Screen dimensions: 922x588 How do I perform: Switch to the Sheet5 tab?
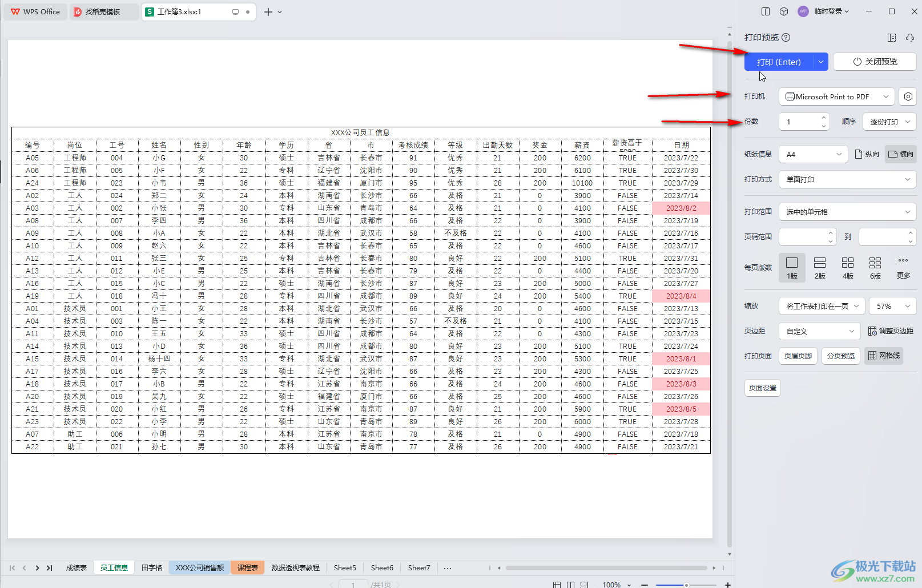(x=345, y=567)
